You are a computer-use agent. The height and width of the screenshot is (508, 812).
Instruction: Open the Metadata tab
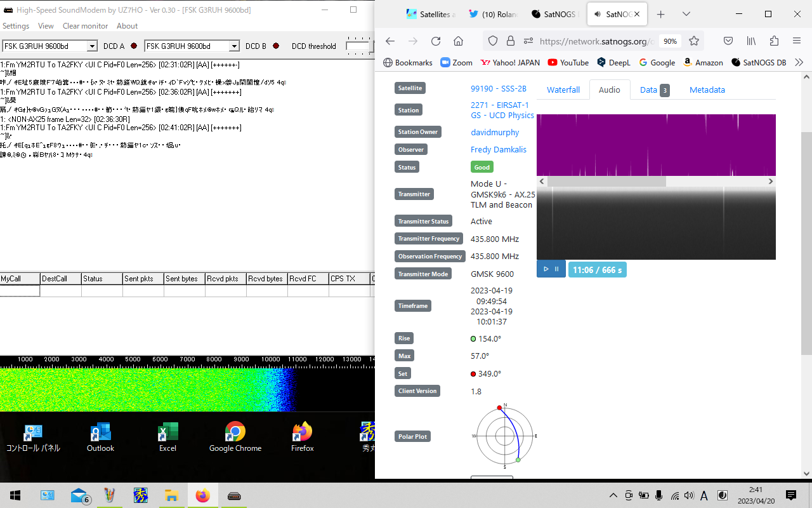tap(707, 90)
